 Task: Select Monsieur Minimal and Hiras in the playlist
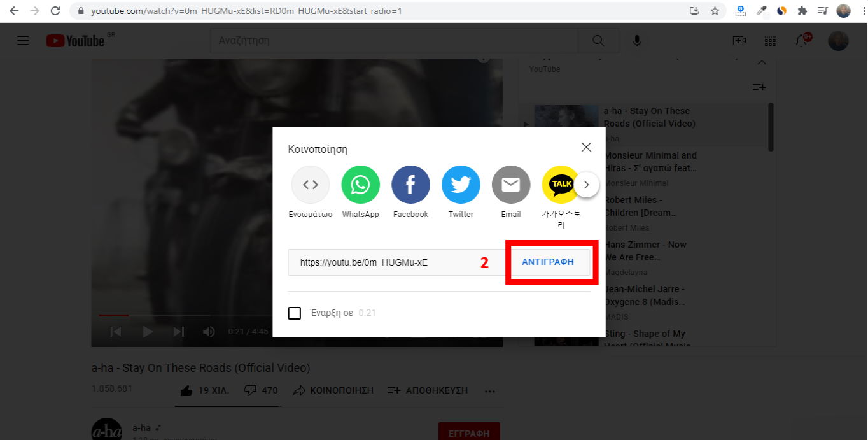[x=650, y=162]
